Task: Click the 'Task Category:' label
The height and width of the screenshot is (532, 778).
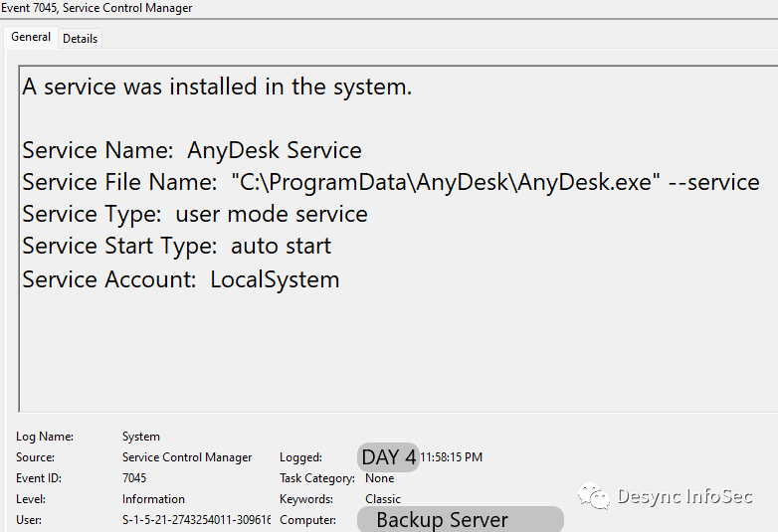Action: tap(317, 478)
